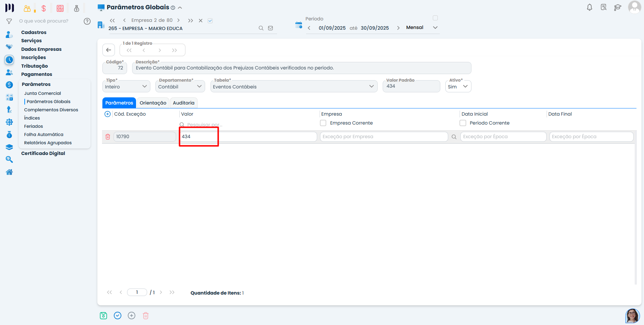Image resolution: width=644 pixels, height=325 pixels.
Task: Select the green save icon at the bottom
Action: (103, 315)
